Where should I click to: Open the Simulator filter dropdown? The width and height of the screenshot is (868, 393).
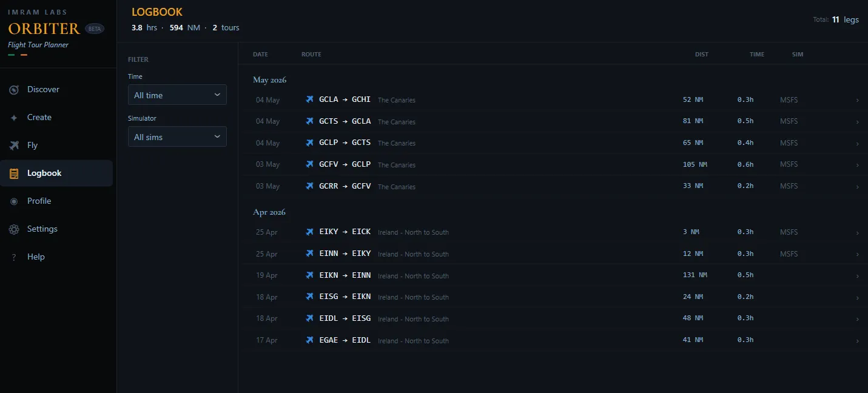[x=177, y=137]
